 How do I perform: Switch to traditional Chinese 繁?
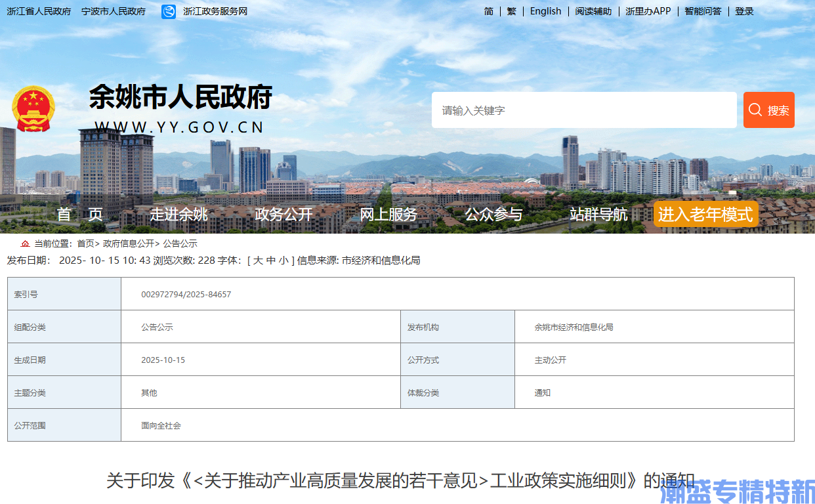pyautogui.click(x=512, y=11)
